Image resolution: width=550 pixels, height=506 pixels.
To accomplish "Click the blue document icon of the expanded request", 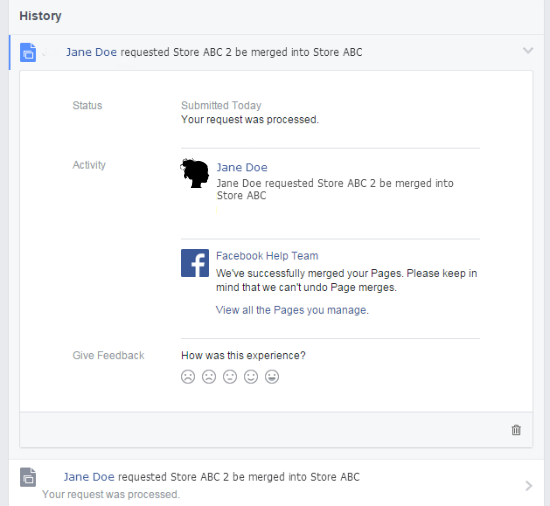I will (28, 53).
